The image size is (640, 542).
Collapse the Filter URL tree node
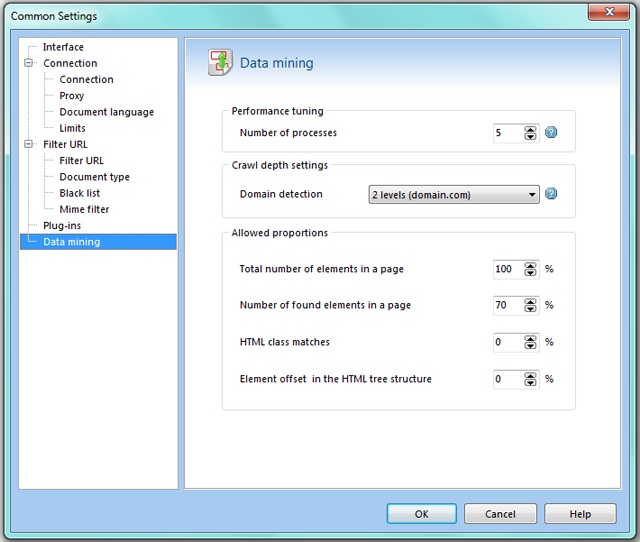point(29,144)
